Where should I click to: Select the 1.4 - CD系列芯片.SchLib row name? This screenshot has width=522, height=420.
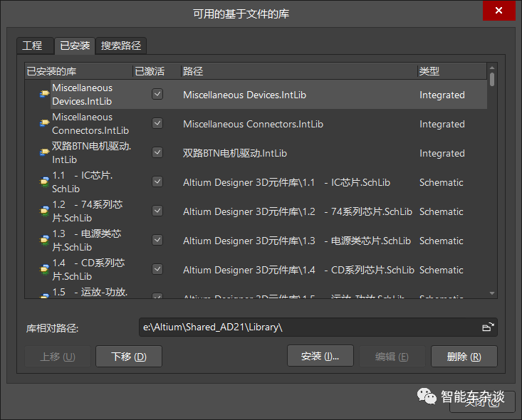[x=88, y=270]
